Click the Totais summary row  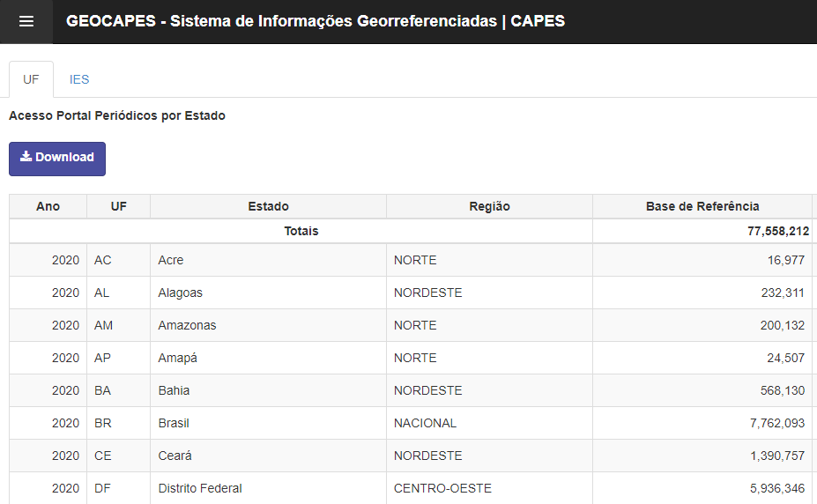click(301, 231)
